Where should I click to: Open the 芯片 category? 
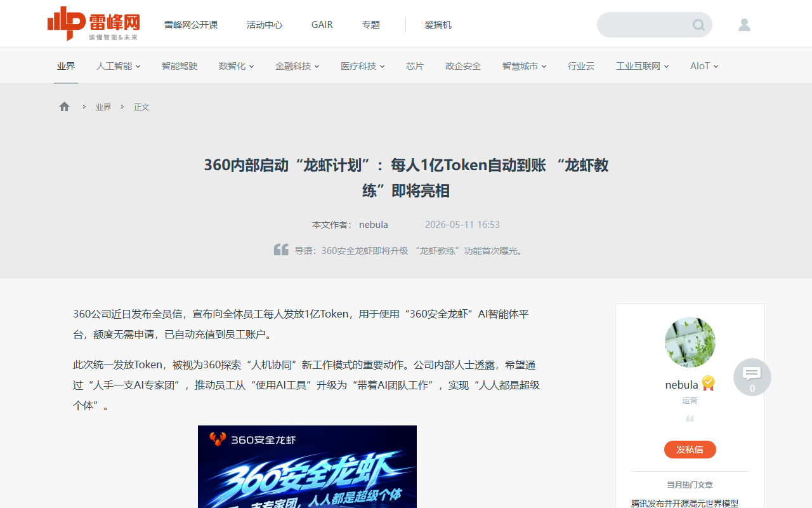415,66
